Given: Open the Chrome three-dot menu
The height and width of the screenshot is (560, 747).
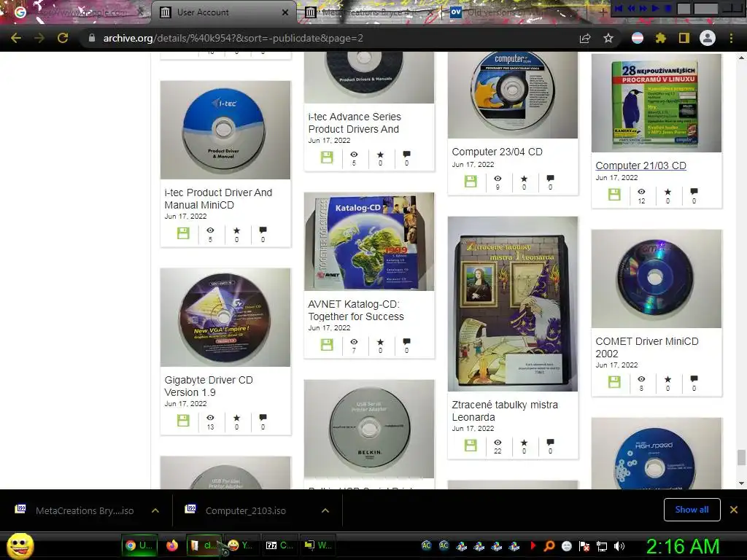Looking at the screenshot, I should [x=731, y=38].
